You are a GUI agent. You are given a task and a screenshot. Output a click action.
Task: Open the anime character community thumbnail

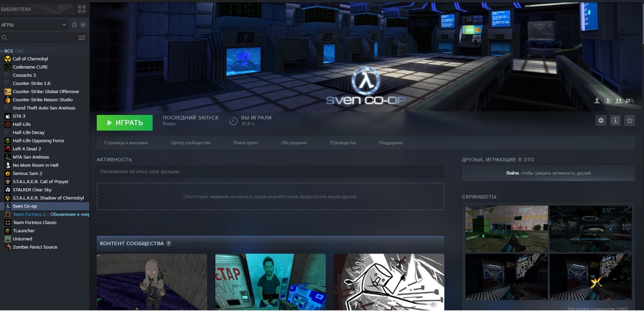click(x=152, y=282)
